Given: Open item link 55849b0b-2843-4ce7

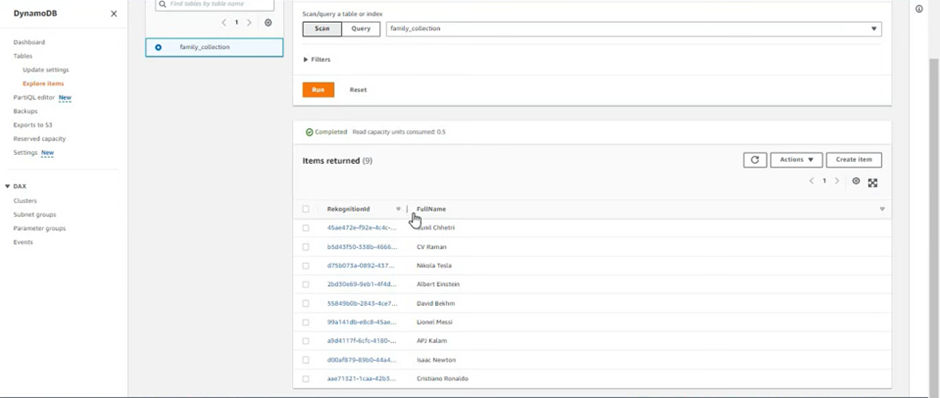Looking at the screenshot, I should (362, 303).
